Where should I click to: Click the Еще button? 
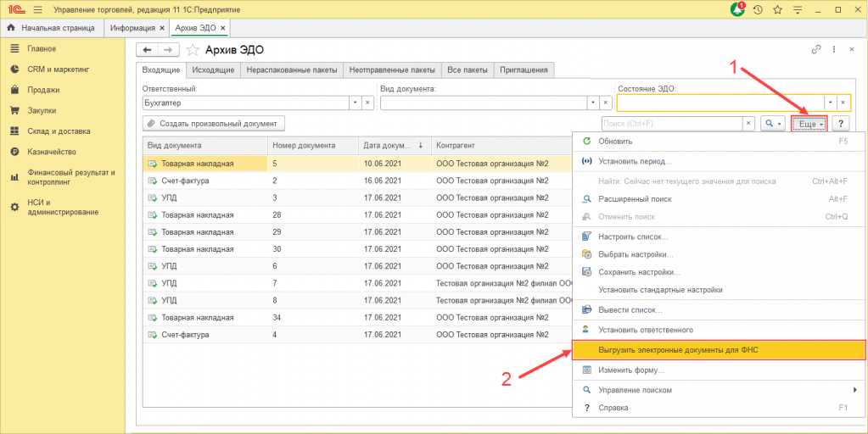pyautogui.click(x=809, y=124)
